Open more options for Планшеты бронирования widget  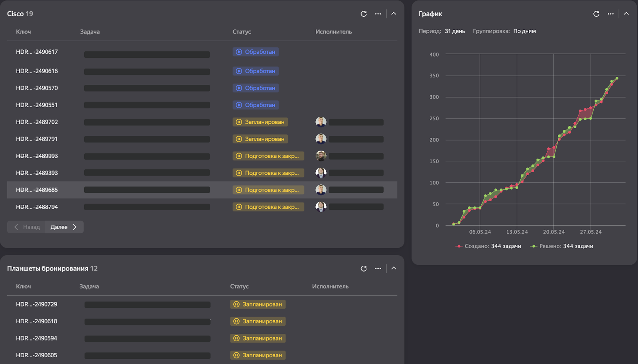[x=378, y=268]
